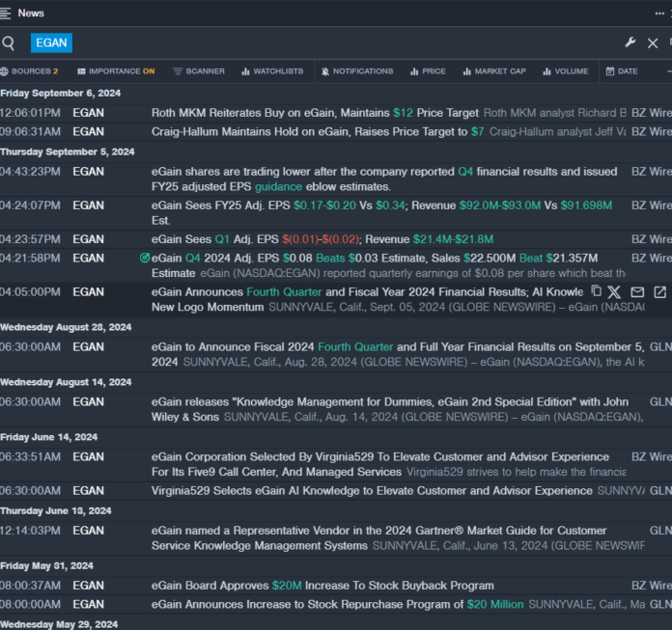Open the Market Cap filter
Screen dimensions: 672x630
click(x=494, y=71)
